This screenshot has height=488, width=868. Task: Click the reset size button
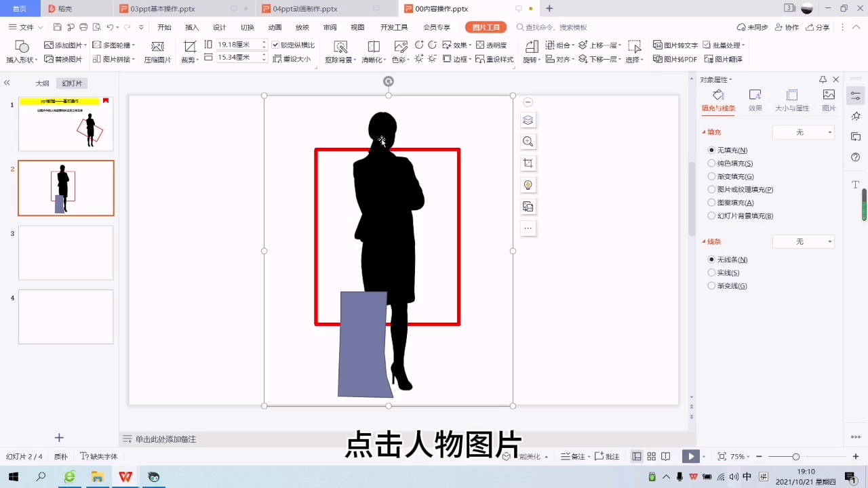[292, 59]
